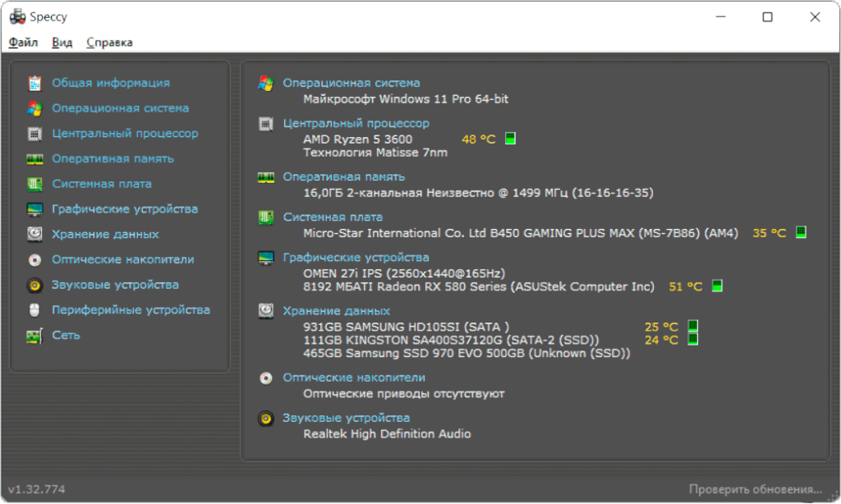This screenshot has width=841, height=504.
Task: Open the Файл menu
Action: tap(23, 43)
